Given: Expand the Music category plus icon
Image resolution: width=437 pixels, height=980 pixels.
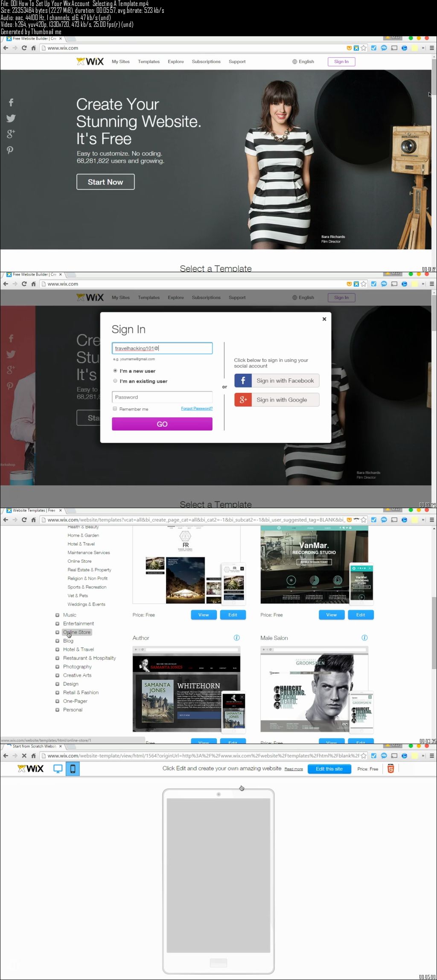Looking at the screenshot, I should click(x=57, y=615).
